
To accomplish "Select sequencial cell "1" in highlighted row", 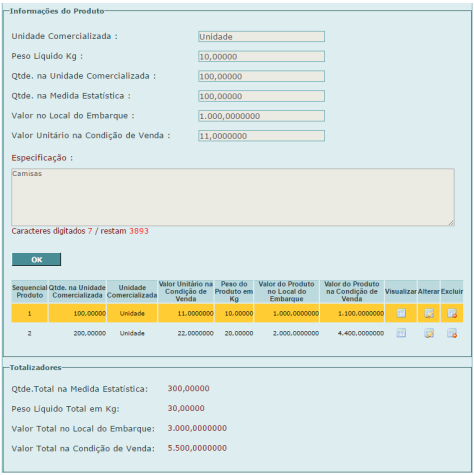I will click(x=30, y=313).
